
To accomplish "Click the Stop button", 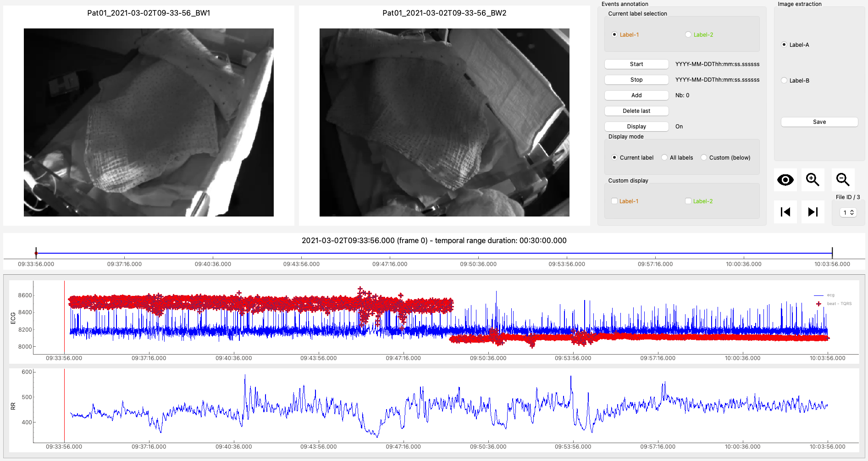I will [x=636, y=80].
